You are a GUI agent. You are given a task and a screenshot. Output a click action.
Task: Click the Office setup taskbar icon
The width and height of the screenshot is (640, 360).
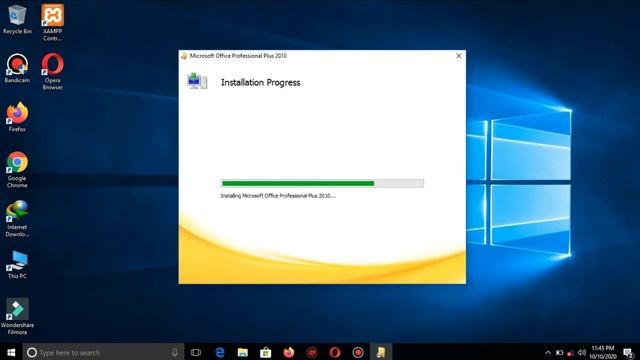pos(381,352)
